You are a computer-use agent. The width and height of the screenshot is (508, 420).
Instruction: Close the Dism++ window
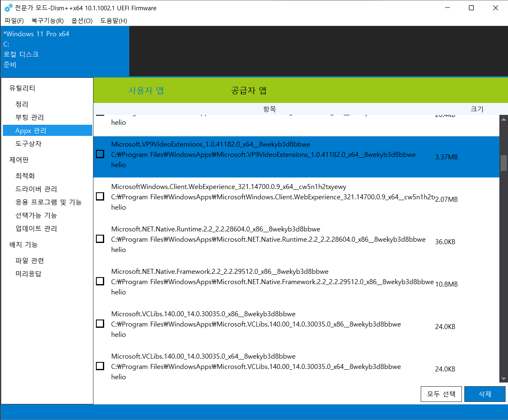pos(496,8)
